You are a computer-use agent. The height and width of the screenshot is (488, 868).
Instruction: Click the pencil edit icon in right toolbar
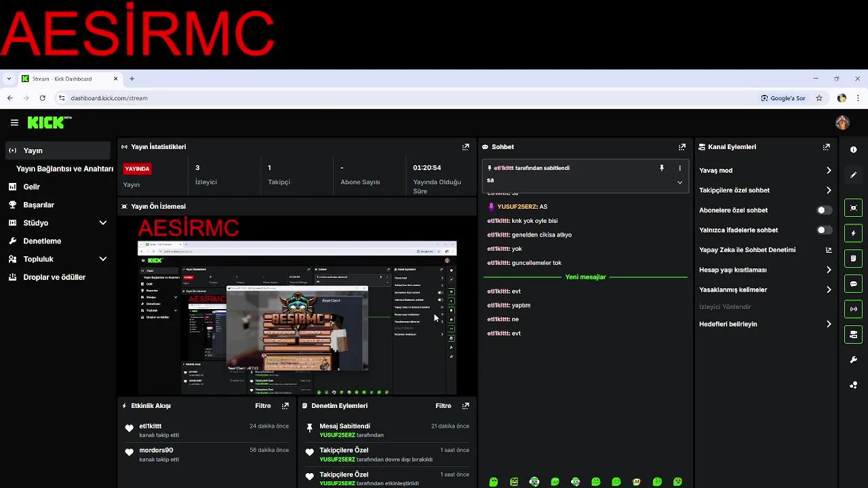(853, 175)
